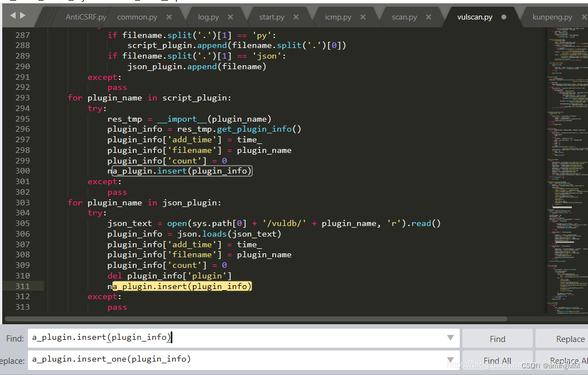Go to previous tab with left arrow
The height and width of the screenshot is (375, 588).
pos(13,16)
